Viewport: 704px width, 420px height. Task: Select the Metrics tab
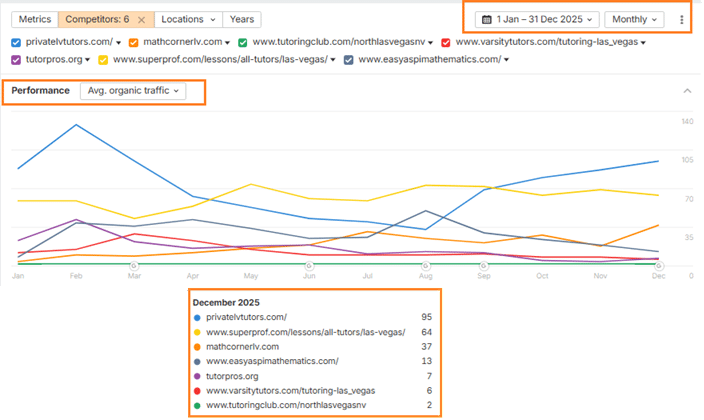click(x=35, y=19)
